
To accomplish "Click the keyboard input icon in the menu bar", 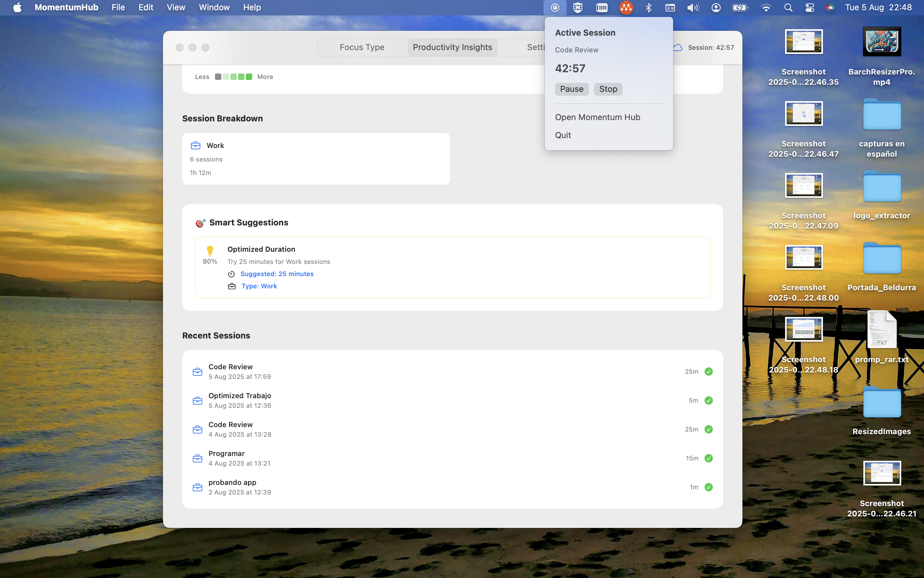I will click(670, 8).
